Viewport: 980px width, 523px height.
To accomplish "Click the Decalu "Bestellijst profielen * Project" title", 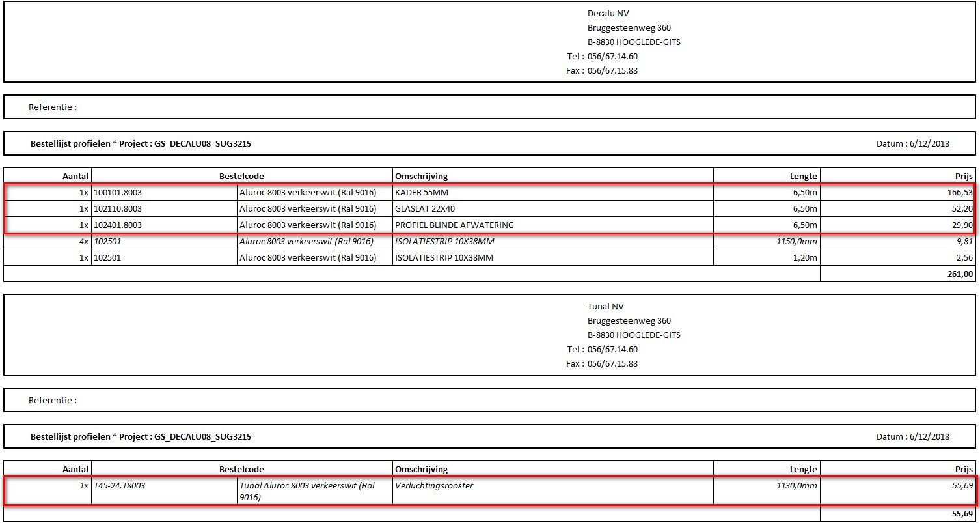I will (141, 144).
